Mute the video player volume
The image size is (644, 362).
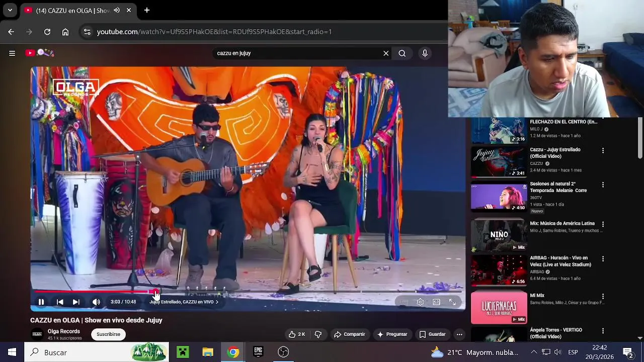(x=96, y=302)
